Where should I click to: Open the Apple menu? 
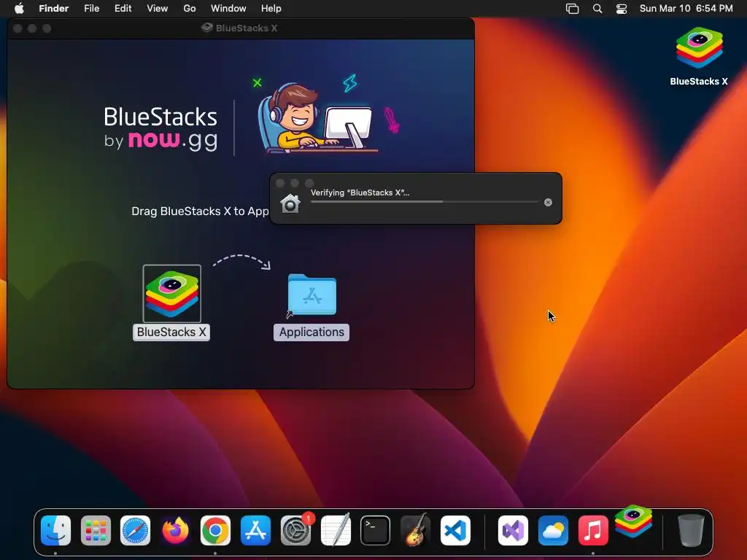(19, 8)
